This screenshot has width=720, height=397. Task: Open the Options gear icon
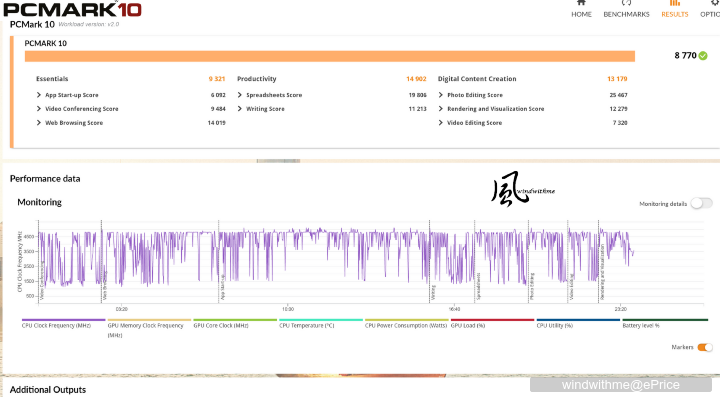click(715, 3)
